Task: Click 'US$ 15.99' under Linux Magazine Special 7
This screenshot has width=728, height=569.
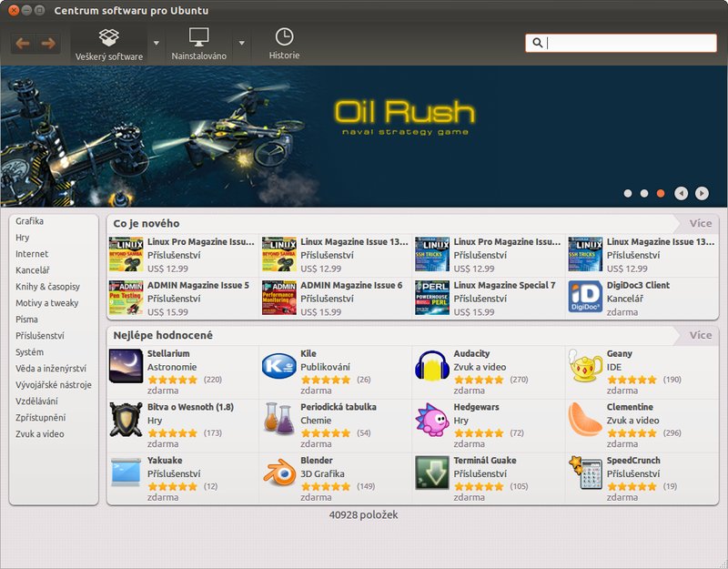Action: click(474, 312)
